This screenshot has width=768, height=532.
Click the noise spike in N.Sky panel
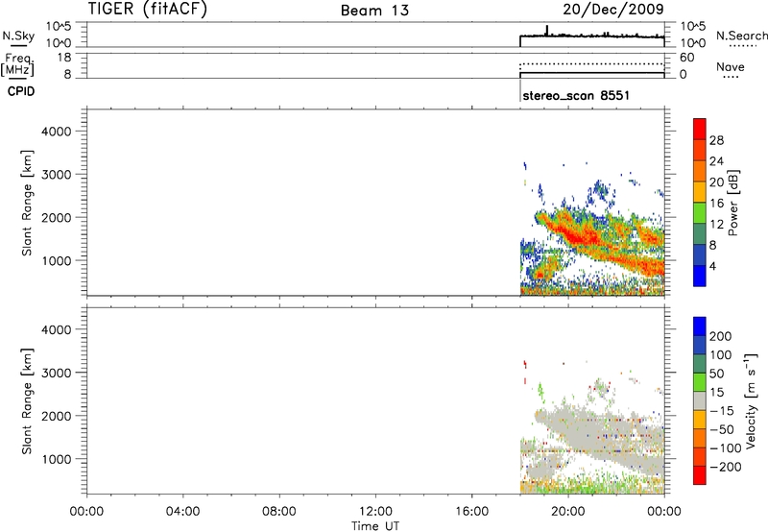pyautogui.click(x=546, y=30)
